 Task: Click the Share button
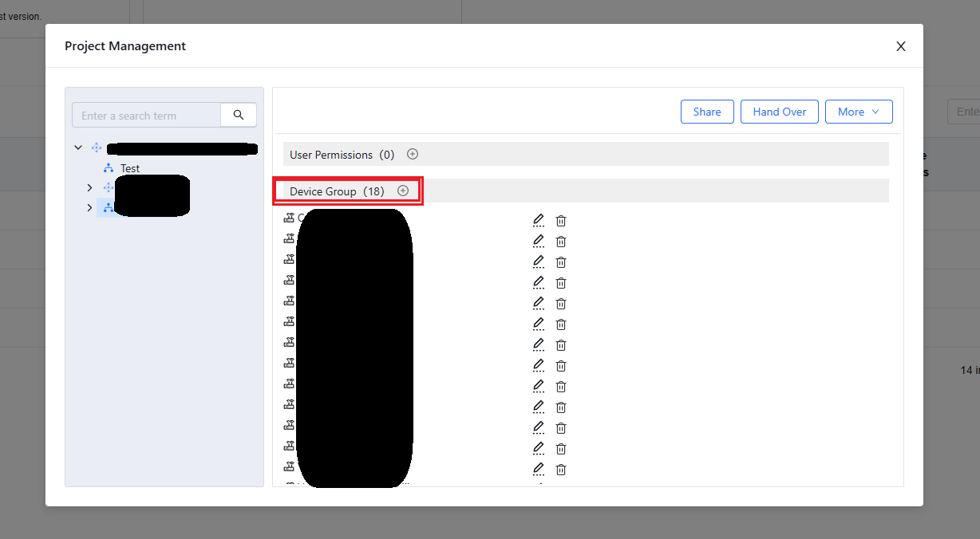(x=706, y=112)
